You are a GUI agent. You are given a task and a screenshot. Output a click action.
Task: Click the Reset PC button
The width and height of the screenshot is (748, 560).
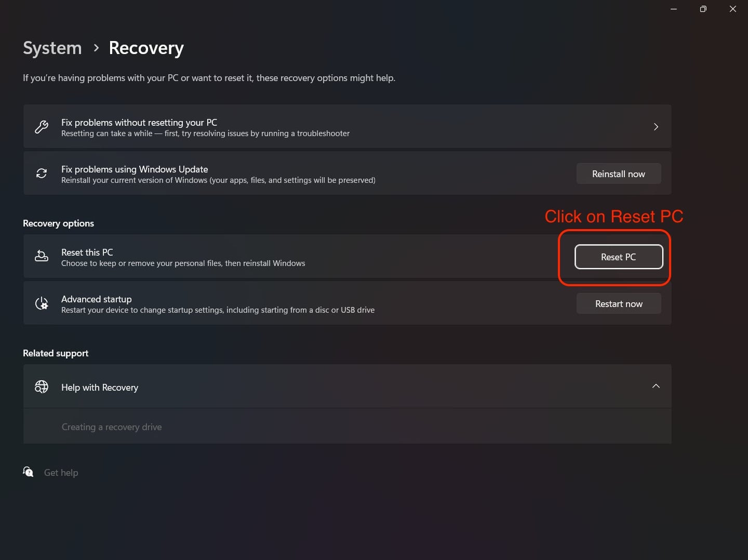pos(619,257)
